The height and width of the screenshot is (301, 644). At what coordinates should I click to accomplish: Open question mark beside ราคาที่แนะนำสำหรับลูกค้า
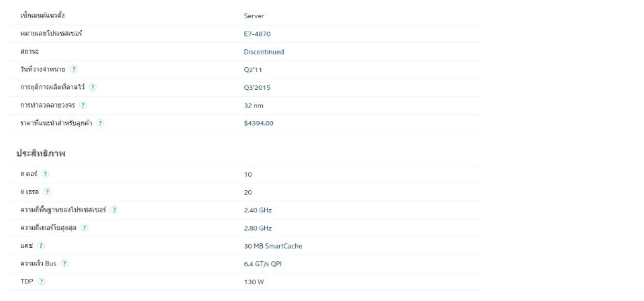[x=100, y=123]
